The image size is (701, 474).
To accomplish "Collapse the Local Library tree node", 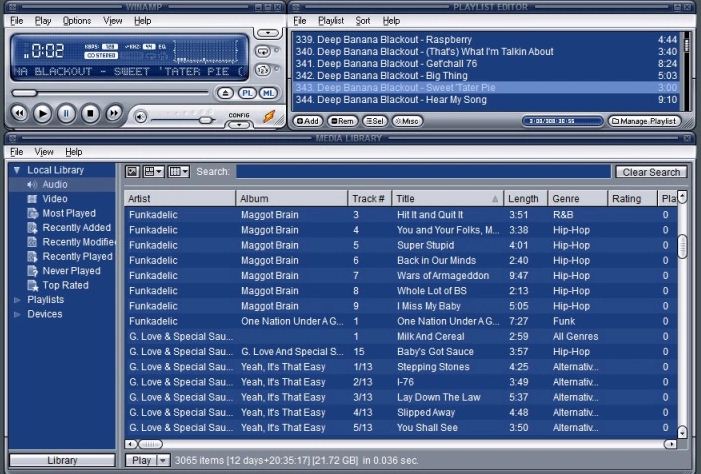I will pyautogui.click(x=17, y=170).
